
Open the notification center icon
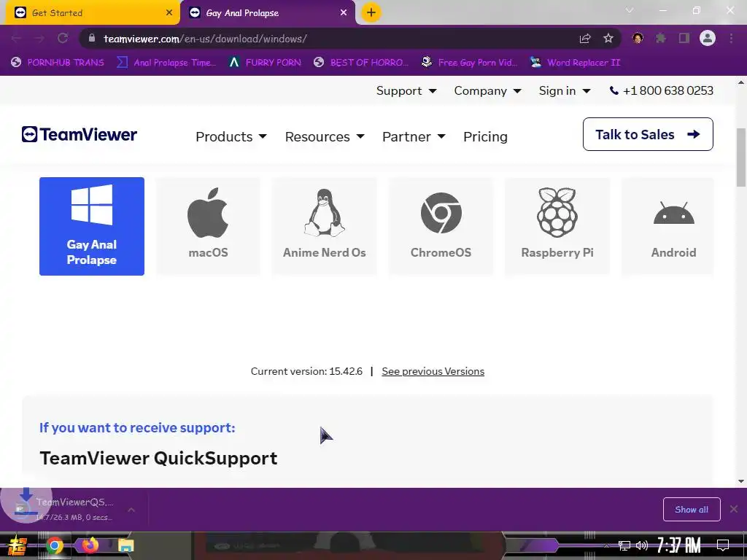pos(723,545)
